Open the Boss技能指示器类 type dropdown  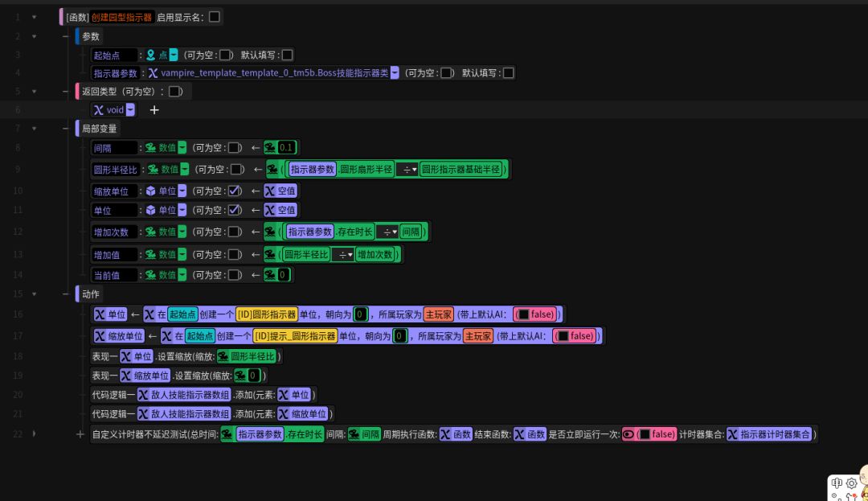(x=394, y=72)
